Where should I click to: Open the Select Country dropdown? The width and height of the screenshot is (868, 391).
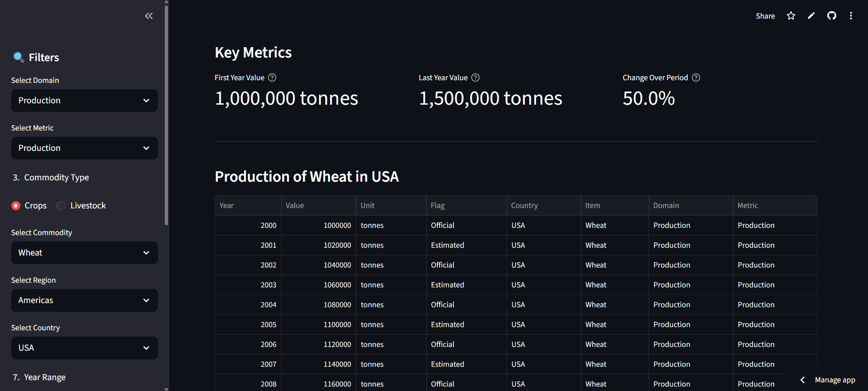85,348
